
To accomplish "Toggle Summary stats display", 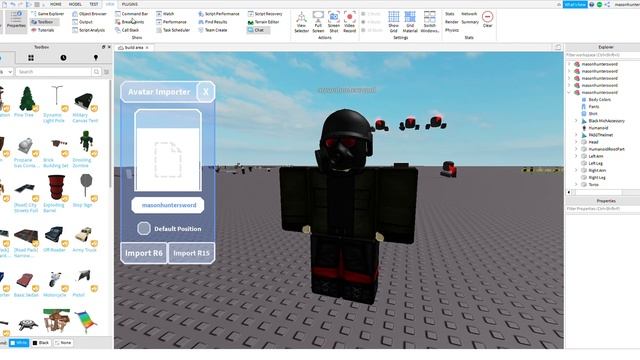I will tap(470, 22).
